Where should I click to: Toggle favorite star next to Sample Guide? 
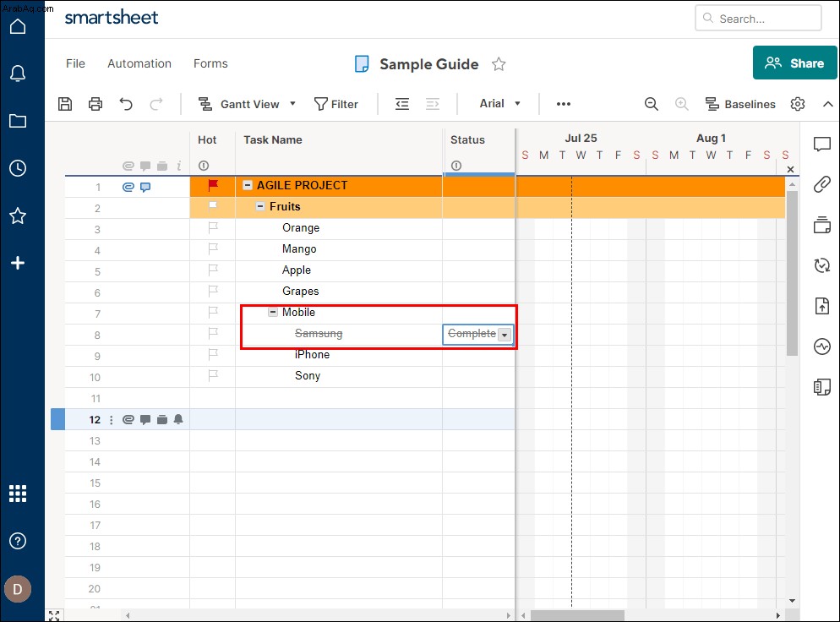point(499,64)
